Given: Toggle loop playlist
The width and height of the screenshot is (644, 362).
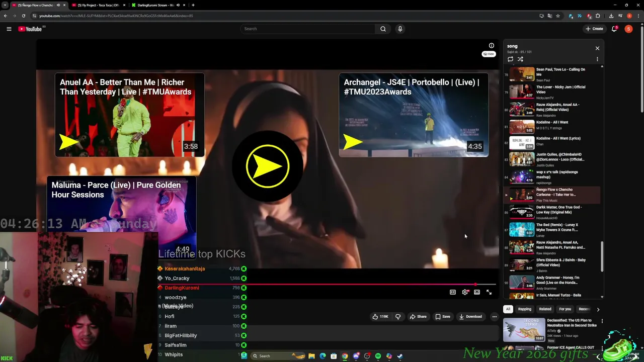Looking at the screenshot, I should point(510,59).
